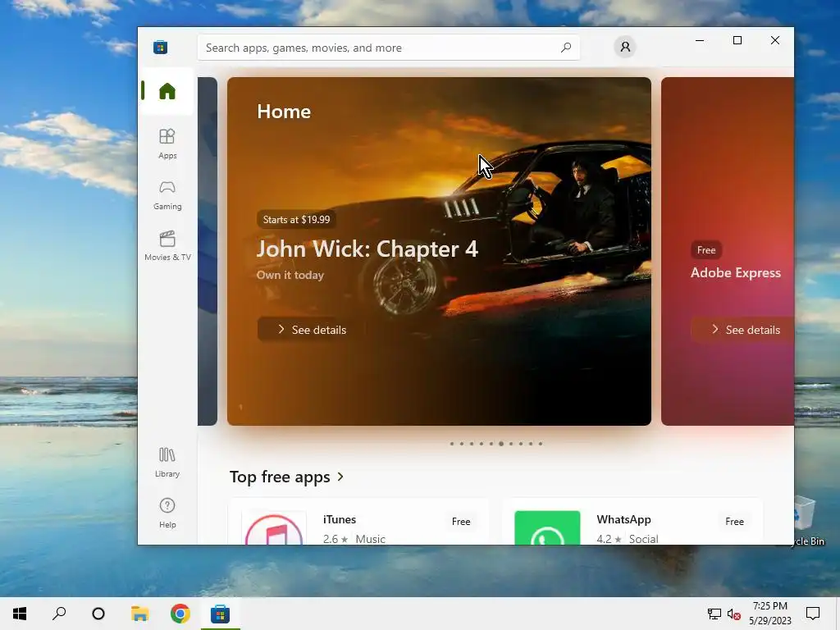840x630 pixels.
Task: Launch Google Chrome from taskbar
Action: point(180,614)
